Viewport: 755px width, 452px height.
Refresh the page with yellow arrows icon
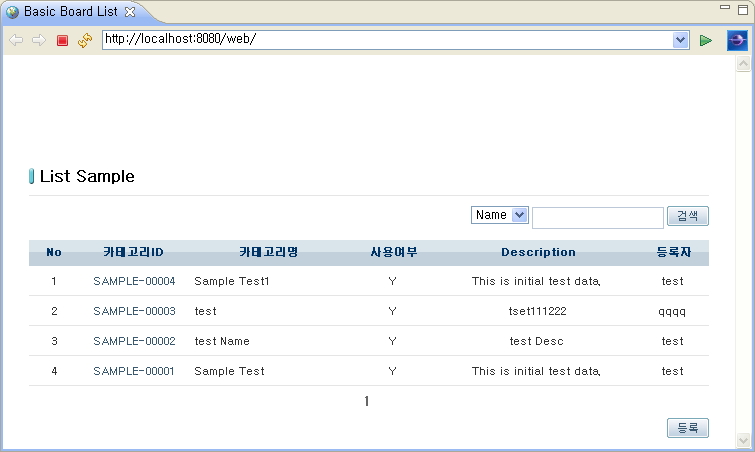click(85, 40)
